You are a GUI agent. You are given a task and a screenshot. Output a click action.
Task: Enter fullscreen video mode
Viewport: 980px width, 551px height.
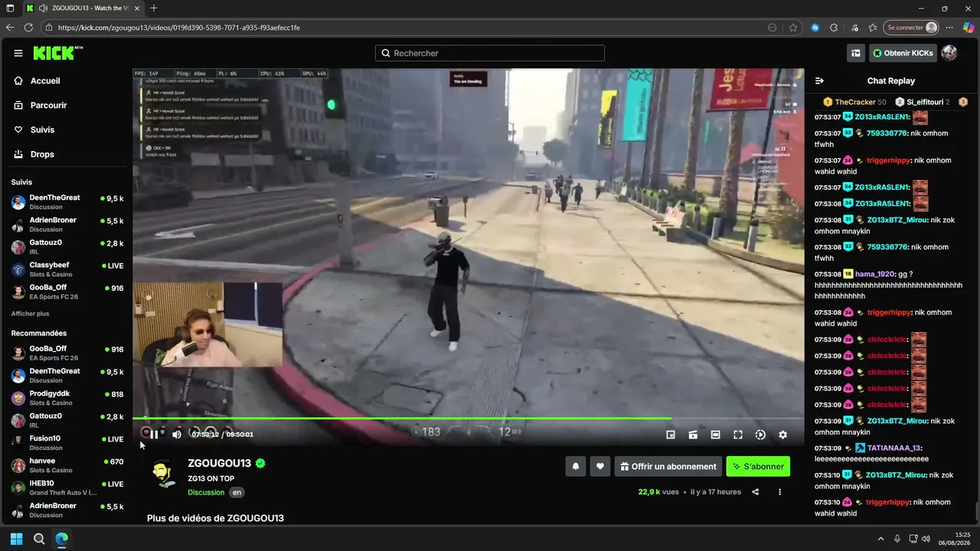[738, 435]
